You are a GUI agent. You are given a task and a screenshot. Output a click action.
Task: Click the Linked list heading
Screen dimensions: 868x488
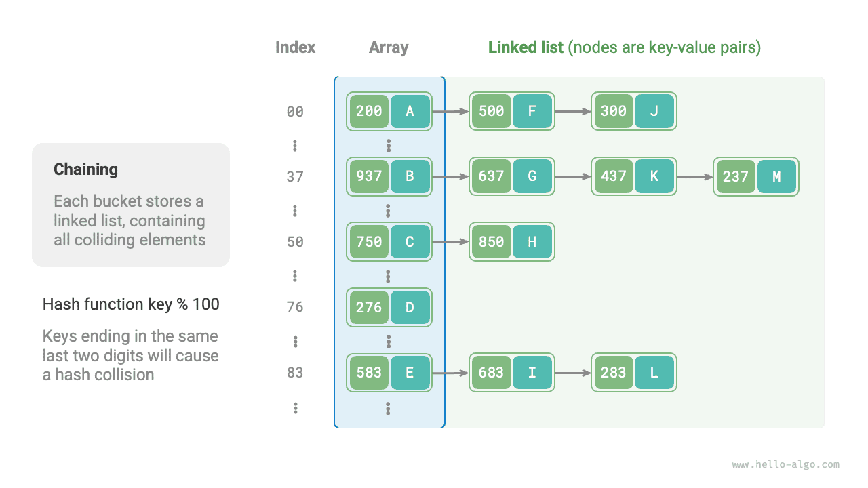click(x=526, y=47)
